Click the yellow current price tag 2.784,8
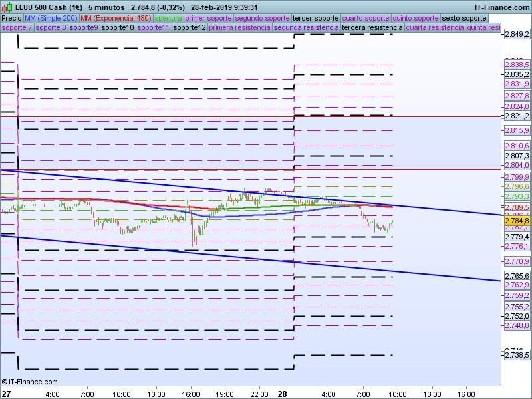Viewport: 532px width, 399px height. click(x=517, y=221)
